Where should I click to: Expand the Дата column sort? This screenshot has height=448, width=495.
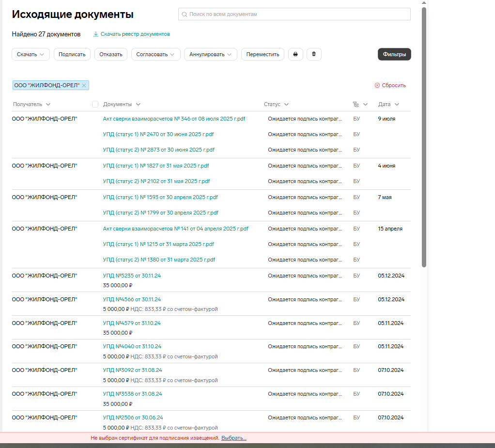(397, 105)
